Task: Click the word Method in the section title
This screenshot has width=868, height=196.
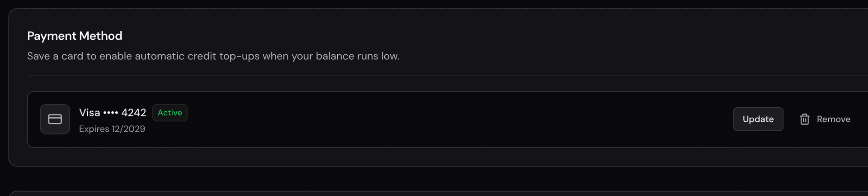Action: click(101, 36)
